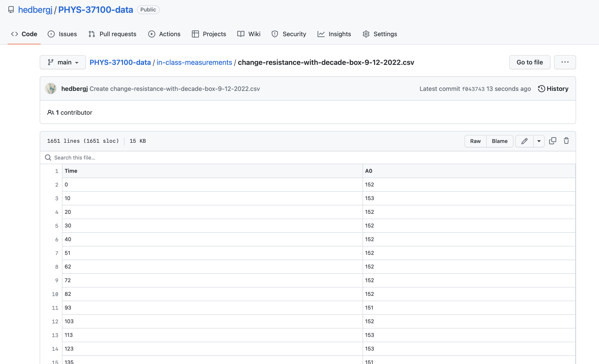This screenshot has height=364, width=599.
Task: Click the A0 value 151 in line 11
Action: (469, 308)
